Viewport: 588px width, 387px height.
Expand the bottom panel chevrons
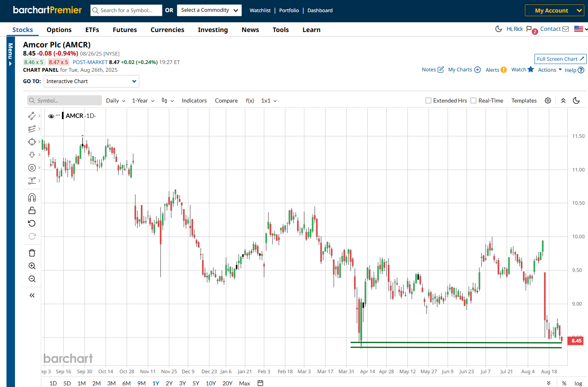click(x=549, y=383)
